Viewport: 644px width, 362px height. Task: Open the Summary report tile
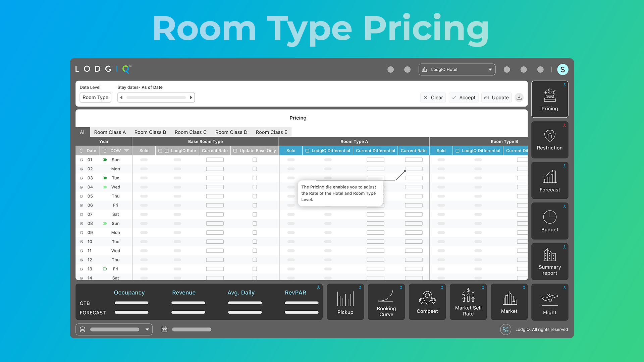(x=549, y=262)
